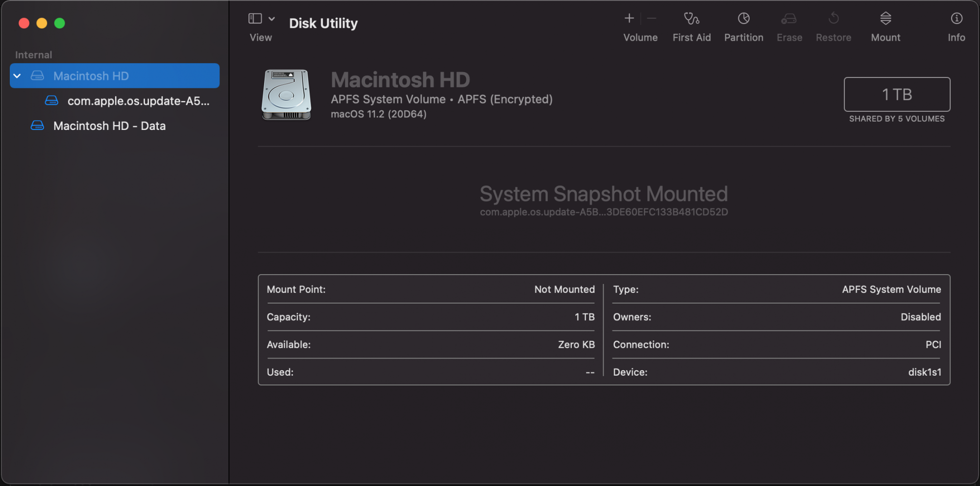
Task: Select Macintosh HD in sidebar
Action: pos(115,76)
